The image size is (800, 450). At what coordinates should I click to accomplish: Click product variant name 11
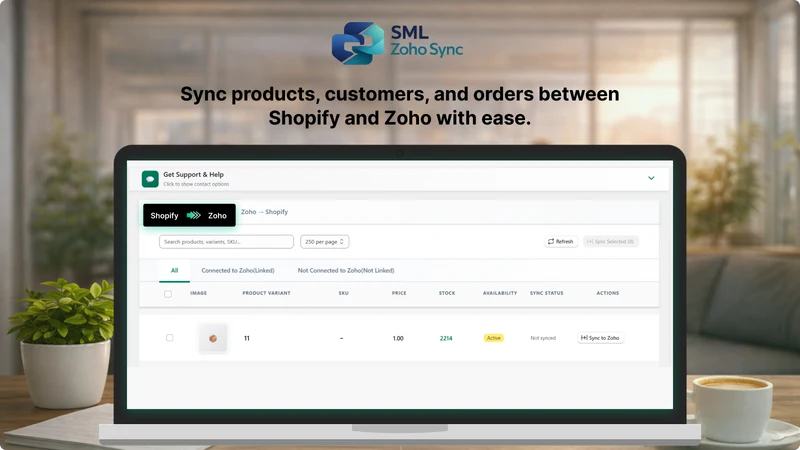click(247, 338)
